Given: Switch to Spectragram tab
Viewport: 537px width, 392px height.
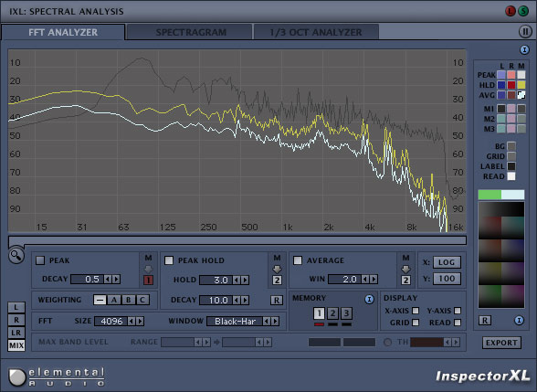Looking at the screenshot, I should 190,32.
